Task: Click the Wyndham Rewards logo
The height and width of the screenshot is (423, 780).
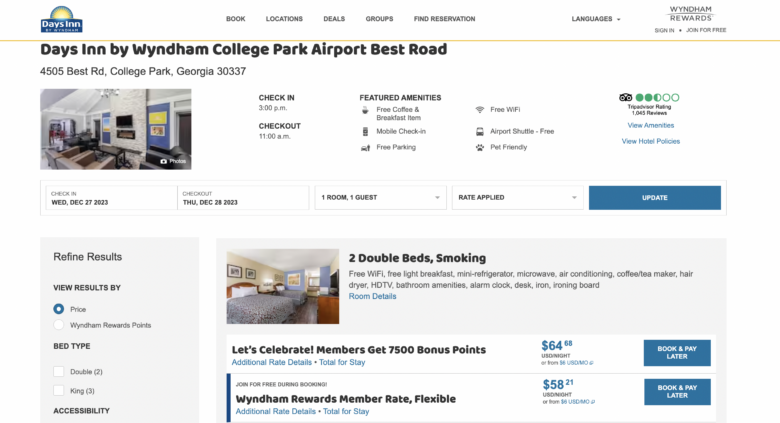Action: click(x=690, y=14)
